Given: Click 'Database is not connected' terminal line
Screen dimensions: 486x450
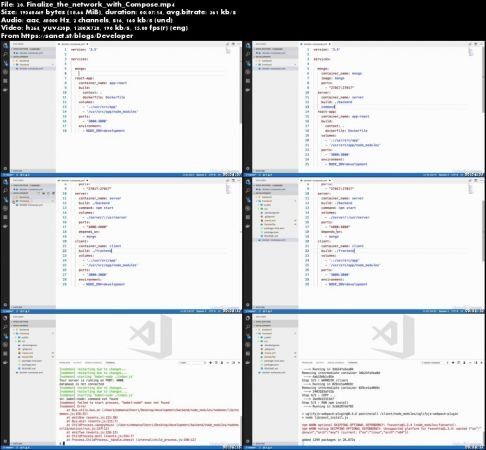Looking at the screenshot, I should 81,384.
